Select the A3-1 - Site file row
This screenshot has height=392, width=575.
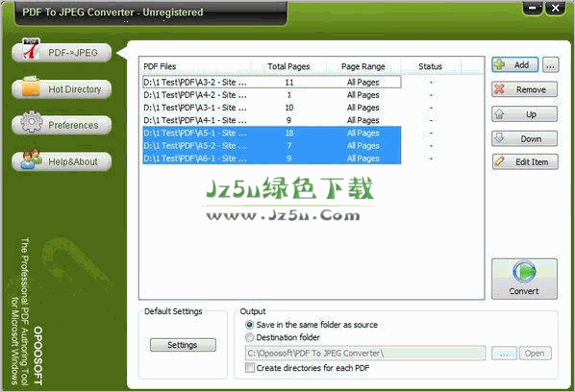pos(272,108)
